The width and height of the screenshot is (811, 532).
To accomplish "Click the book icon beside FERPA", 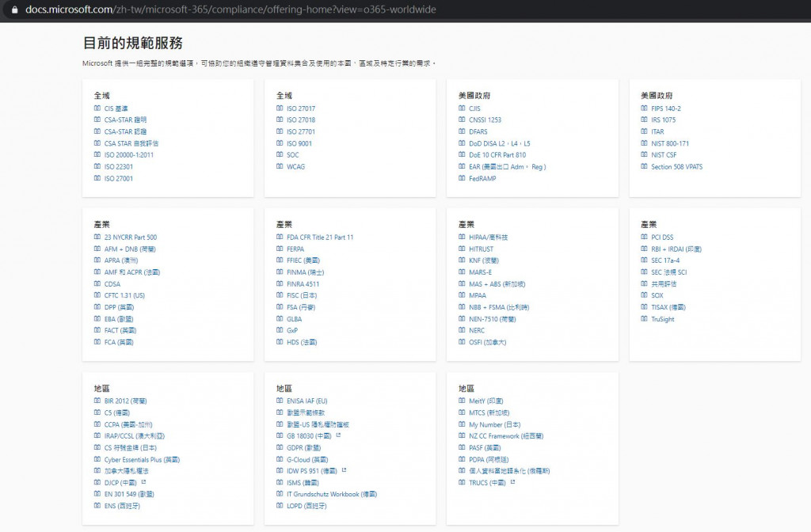I will 280,249.
